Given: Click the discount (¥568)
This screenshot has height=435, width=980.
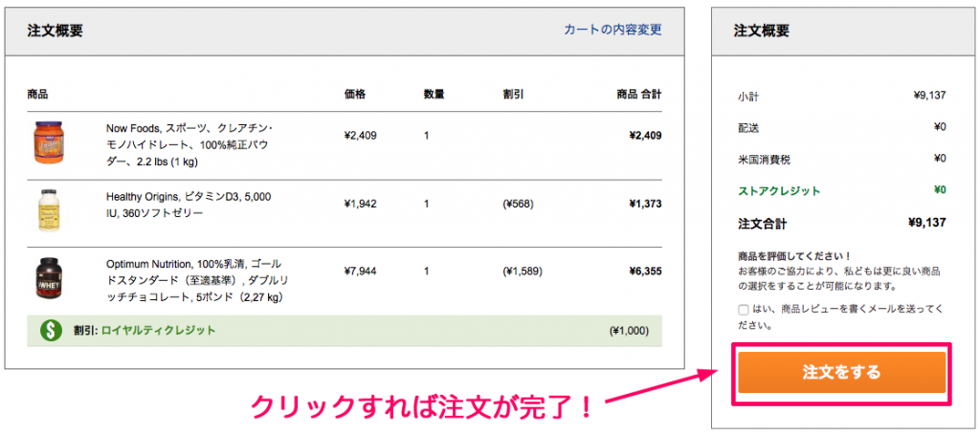Looking at the screenshot, I should pyautogui.click(x=518, y=204).
